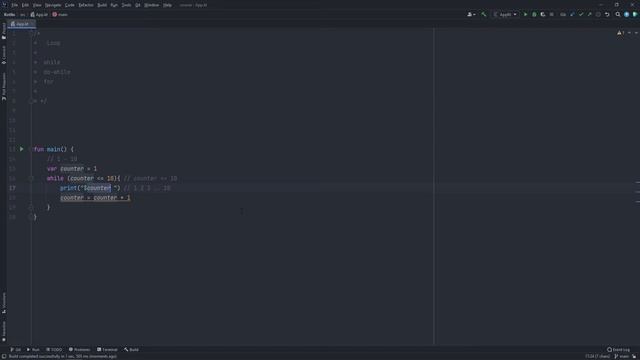Screen dimensions: 640x360
Task: Go to previous highlighted problem arrow
Action: 629,33
